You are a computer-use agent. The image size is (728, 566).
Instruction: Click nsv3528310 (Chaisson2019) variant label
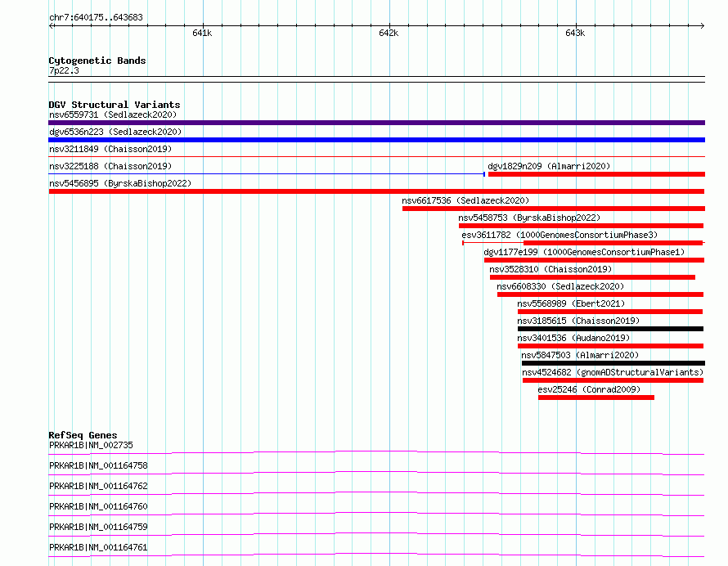(550, 269)
